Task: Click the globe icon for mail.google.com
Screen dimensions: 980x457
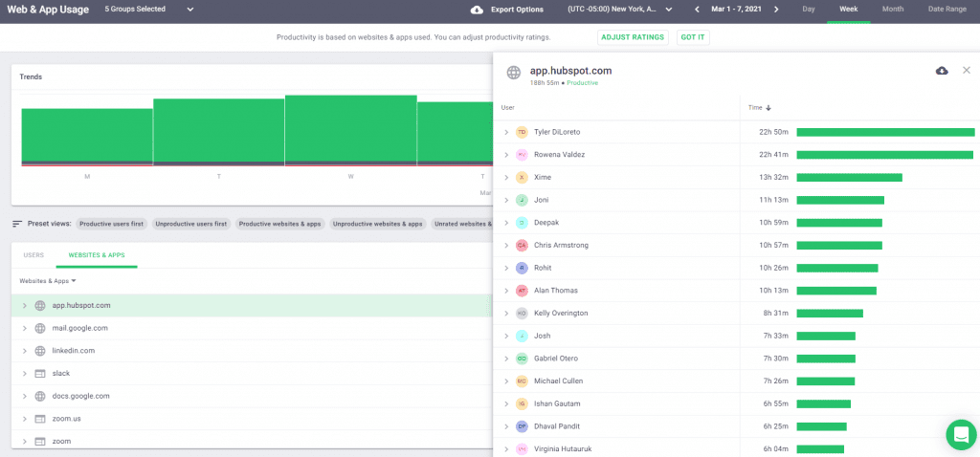Action: pos(40,328)
